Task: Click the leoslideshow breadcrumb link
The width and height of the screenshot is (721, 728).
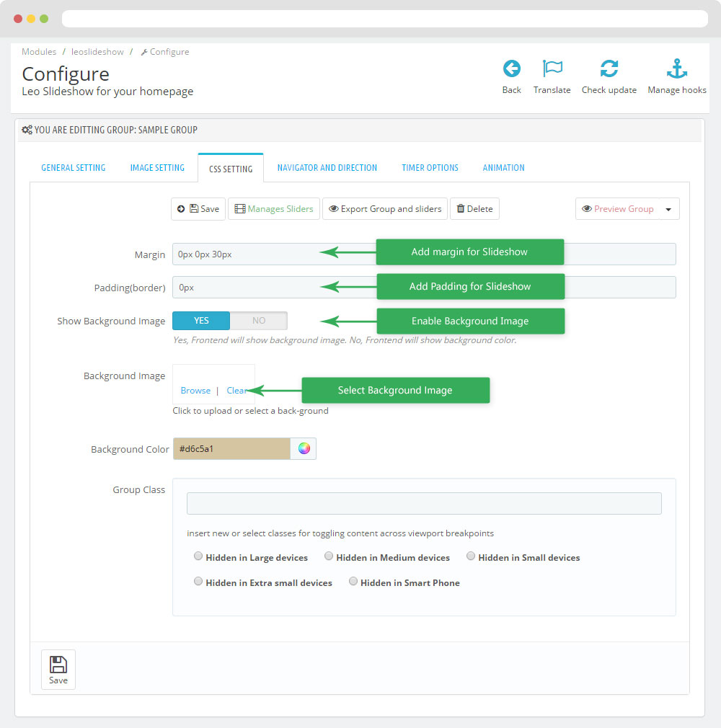Action: [97, 51]
